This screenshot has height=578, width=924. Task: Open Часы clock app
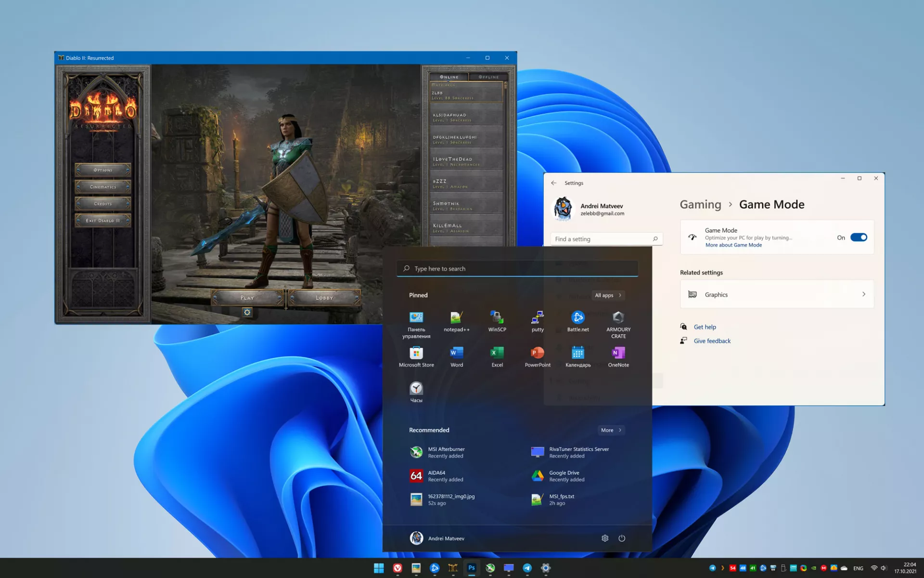pos(416,392)
